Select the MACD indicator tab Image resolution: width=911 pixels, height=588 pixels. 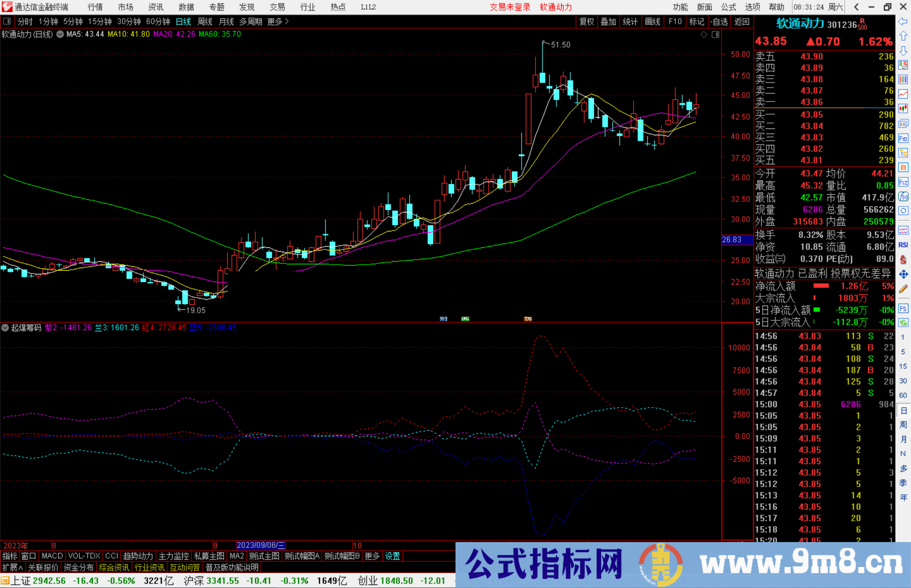coord(52,556)
